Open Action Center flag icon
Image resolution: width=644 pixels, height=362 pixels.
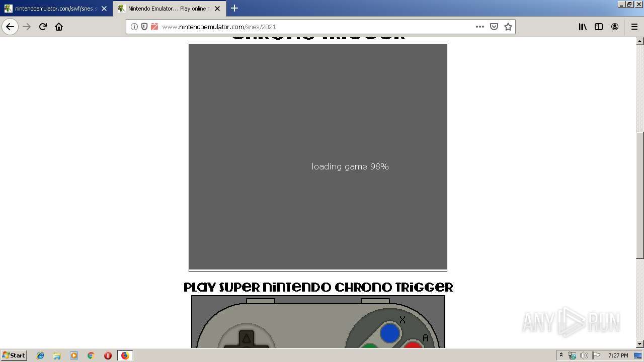pyautogui.click(x=596, y=355)
